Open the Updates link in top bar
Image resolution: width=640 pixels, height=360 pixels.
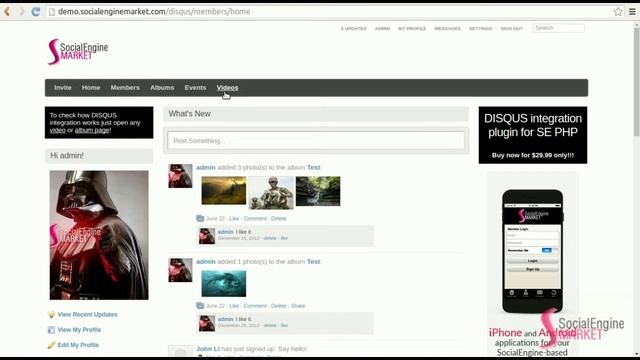click(x=353, y=29)
